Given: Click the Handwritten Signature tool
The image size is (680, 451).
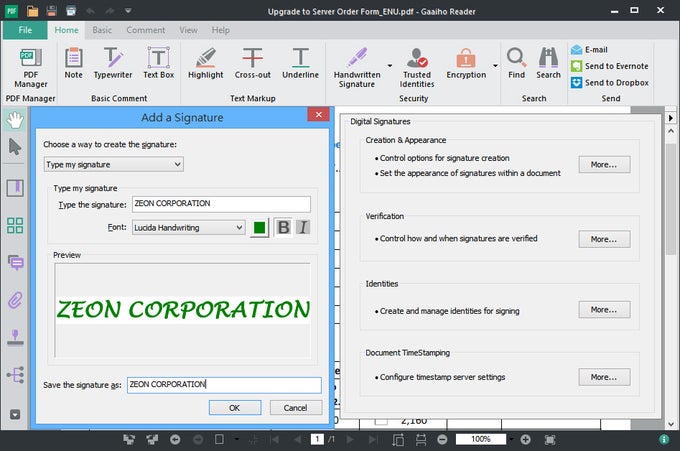Looking at the screenshot, I should [x=357, y=68].
